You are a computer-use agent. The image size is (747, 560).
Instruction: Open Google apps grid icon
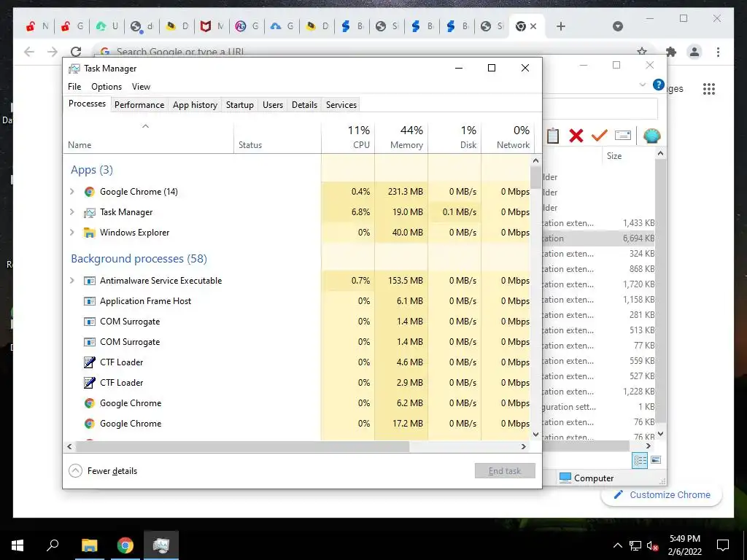pos(709,88)
